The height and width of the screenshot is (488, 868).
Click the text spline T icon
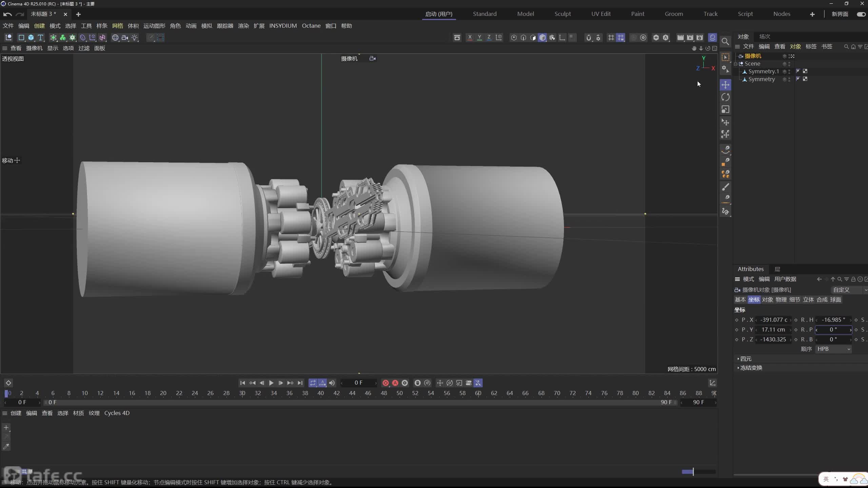pos(40,38)
